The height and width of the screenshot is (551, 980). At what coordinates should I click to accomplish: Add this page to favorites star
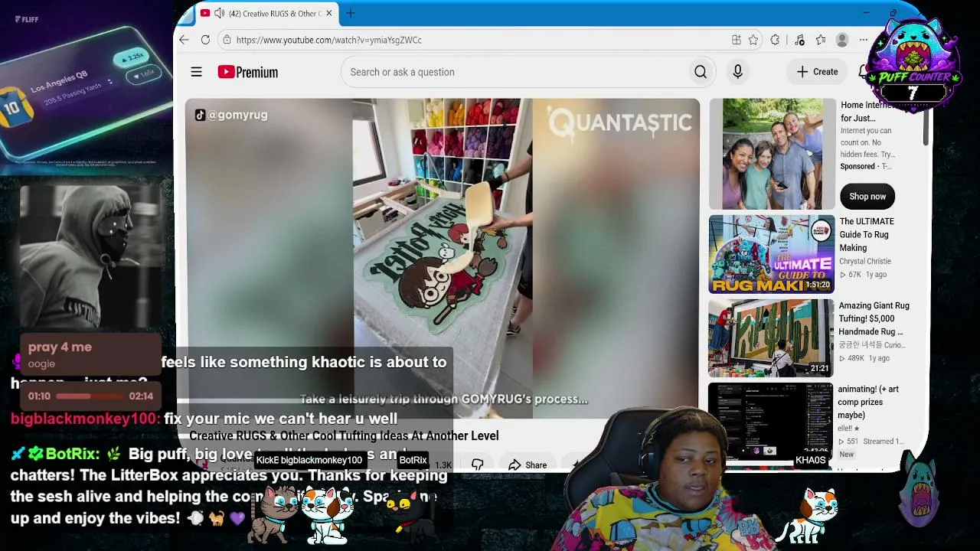(753, 40)
